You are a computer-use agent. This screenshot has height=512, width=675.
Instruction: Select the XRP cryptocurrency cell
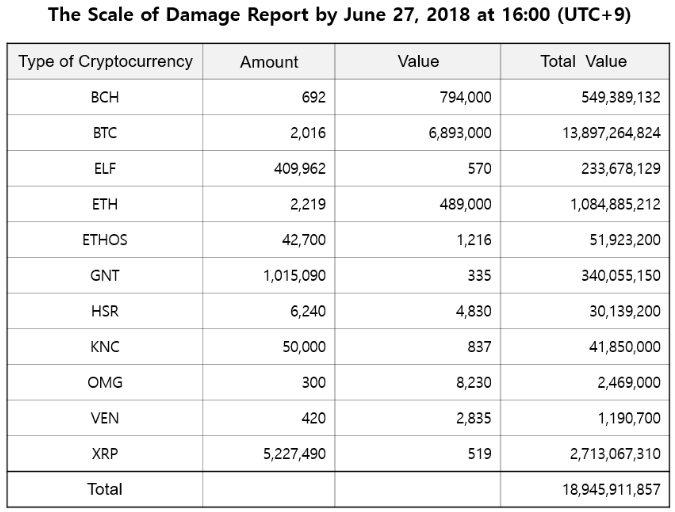(x=105, y=454)
